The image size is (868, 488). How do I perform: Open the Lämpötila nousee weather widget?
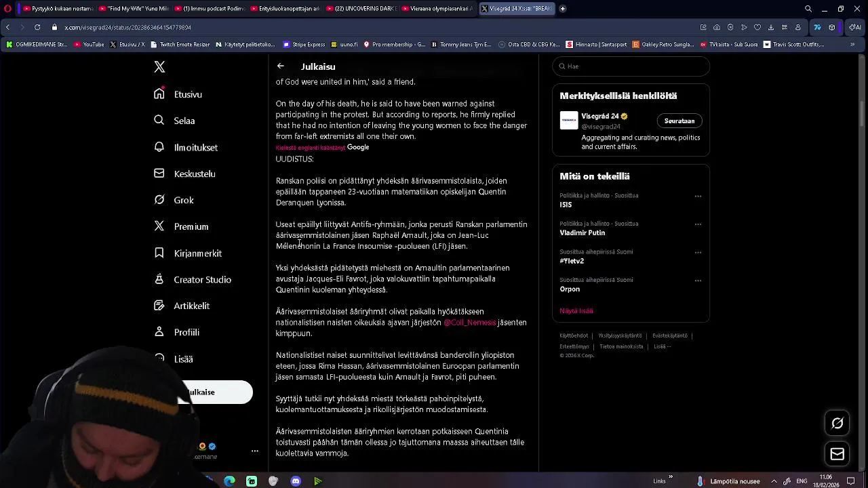[x=729, y=481]
